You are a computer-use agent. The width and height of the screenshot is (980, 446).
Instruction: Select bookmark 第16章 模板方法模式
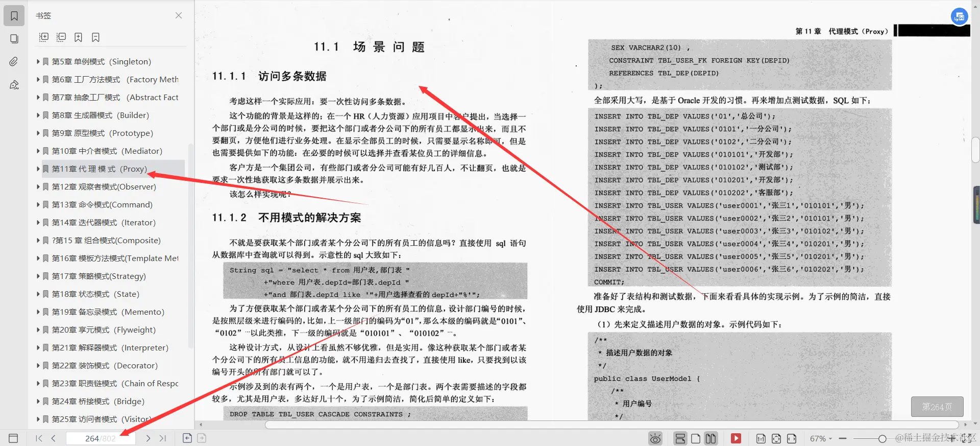click(x=115, y=258)
